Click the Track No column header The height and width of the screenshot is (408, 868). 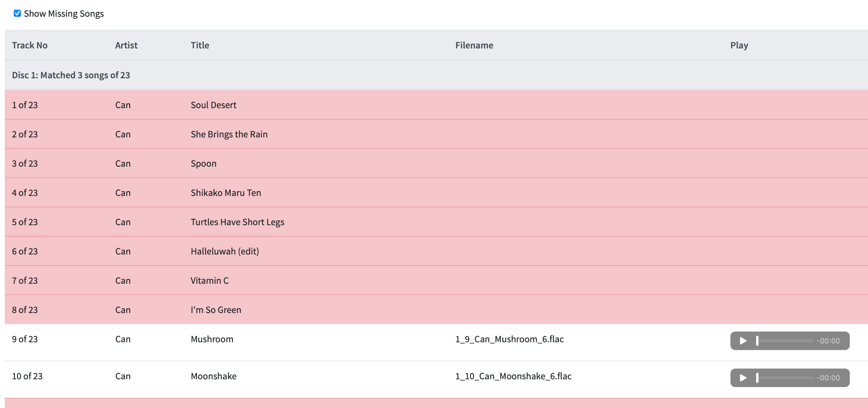point(30,45)
